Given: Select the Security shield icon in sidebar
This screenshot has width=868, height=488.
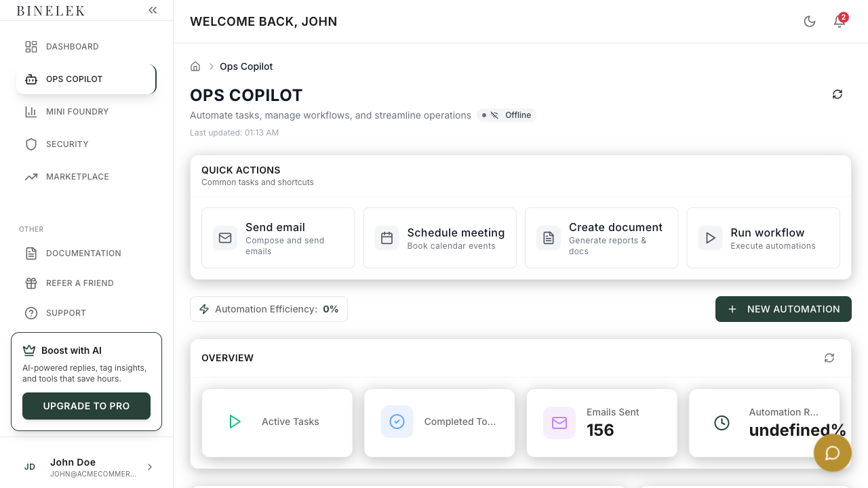Looking at the screenshot, I should pos(31,144).
